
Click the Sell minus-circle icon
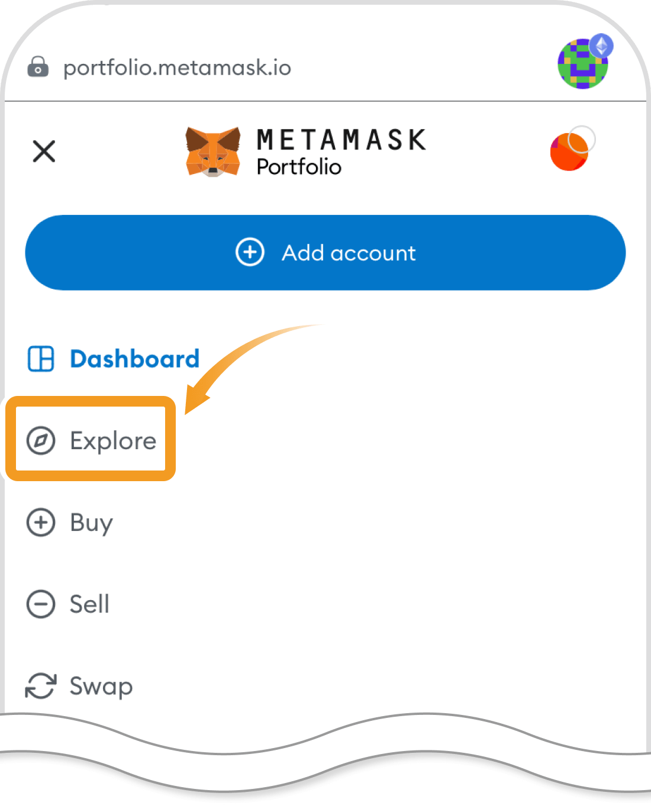click(x=41, y=604)
